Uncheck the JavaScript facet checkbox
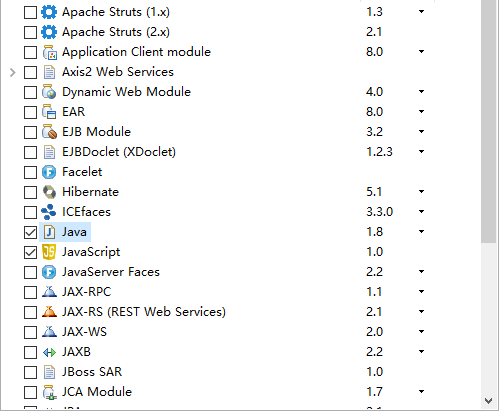The width and height of the screenshot is (499, 411). [x=30, y=252]
